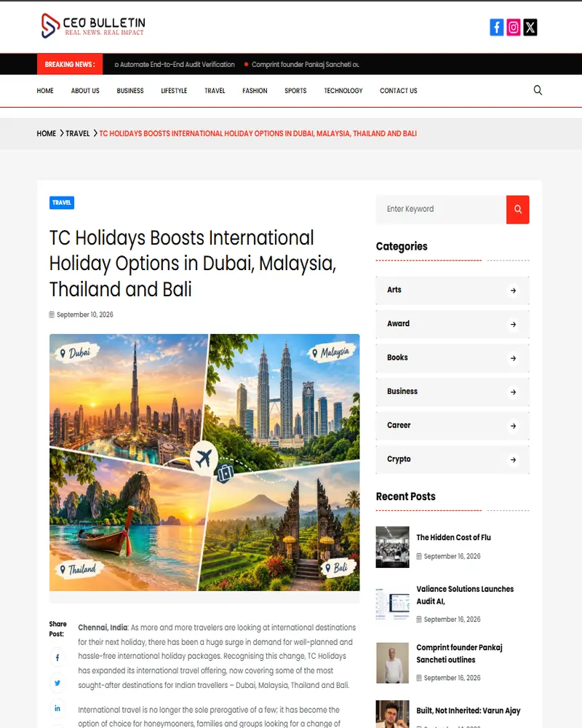The image size is (582, 728).
Task: Click the arrow icon beside Award category
Action: (x=513, y=325)
